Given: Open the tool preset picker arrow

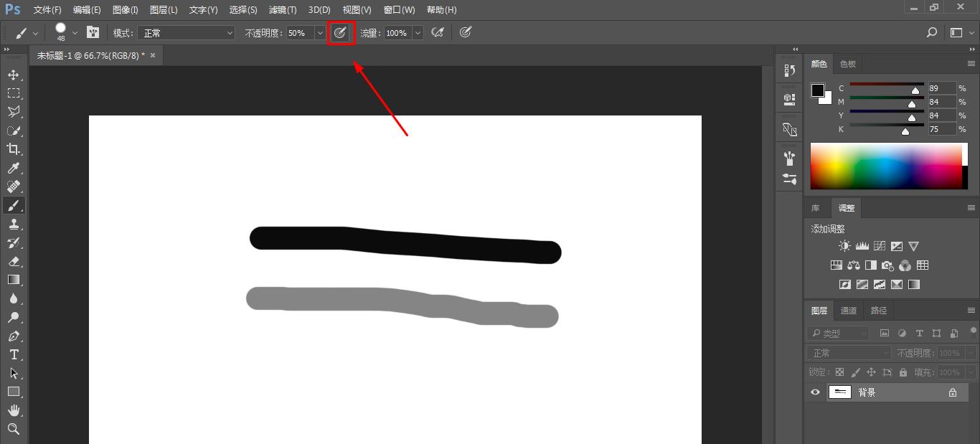Looking at the screenshot, I should coord(35,33).
